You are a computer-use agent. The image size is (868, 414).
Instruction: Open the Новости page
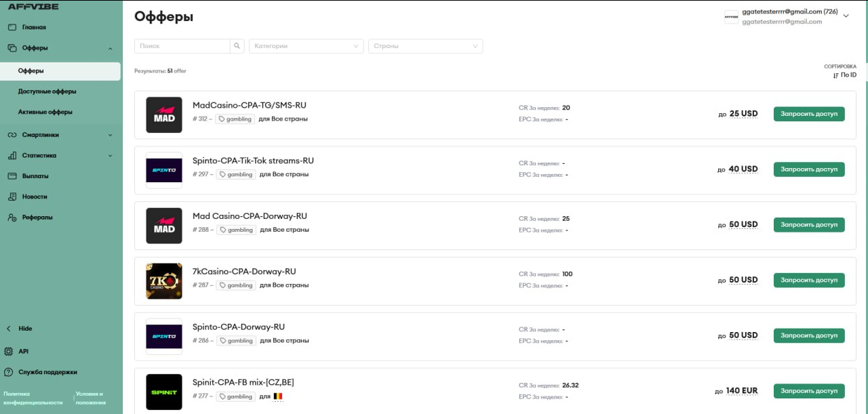point(35,196)
